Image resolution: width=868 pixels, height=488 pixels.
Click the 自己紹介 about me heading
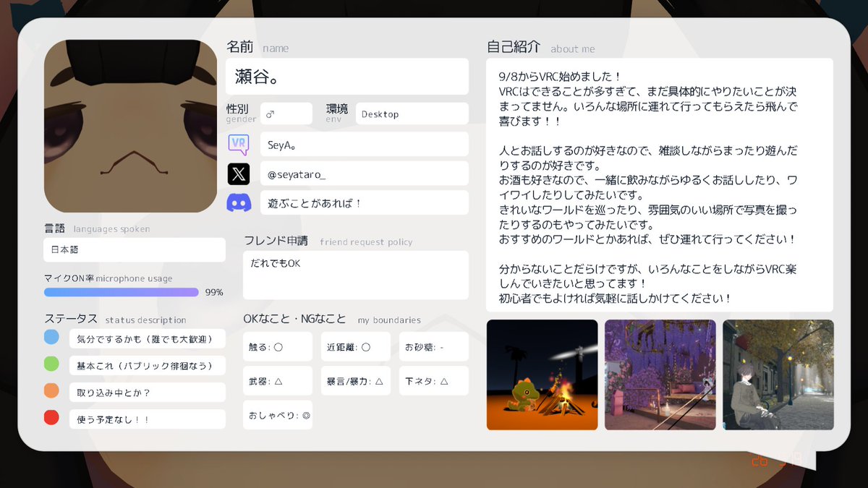(541, 48)
